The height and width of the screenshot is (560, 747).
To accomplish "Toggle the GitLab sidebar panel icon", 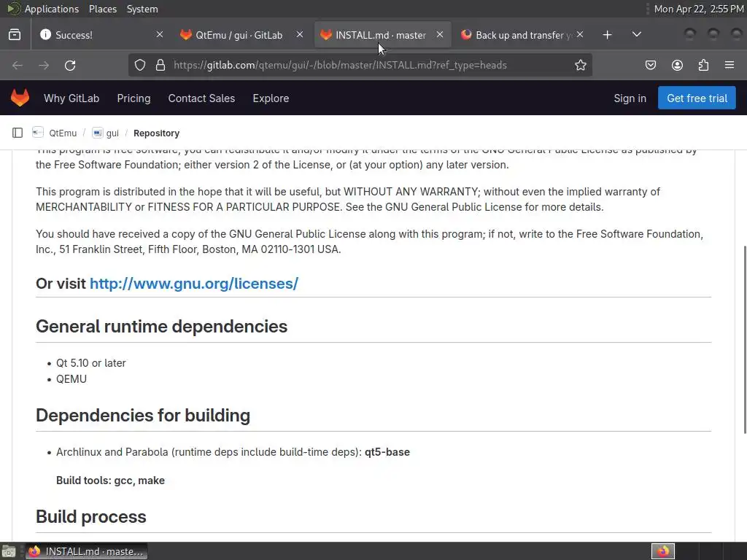I will point(18,133).
